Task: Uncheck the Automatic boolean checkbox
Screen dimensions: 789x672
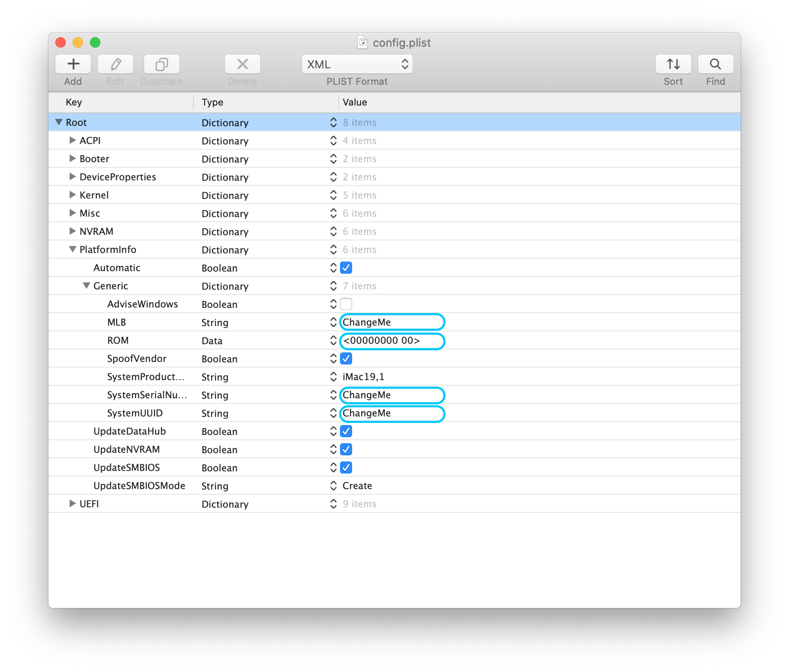Action: pyautogui.click(x=346, y=268)
